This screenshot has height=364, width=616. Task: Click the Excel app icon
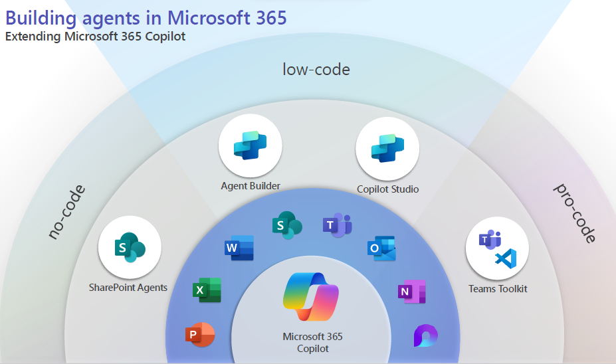point(207,290)
